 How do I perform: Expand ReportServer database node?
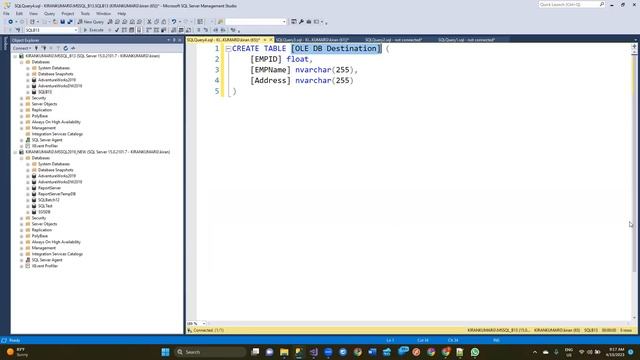28,188
